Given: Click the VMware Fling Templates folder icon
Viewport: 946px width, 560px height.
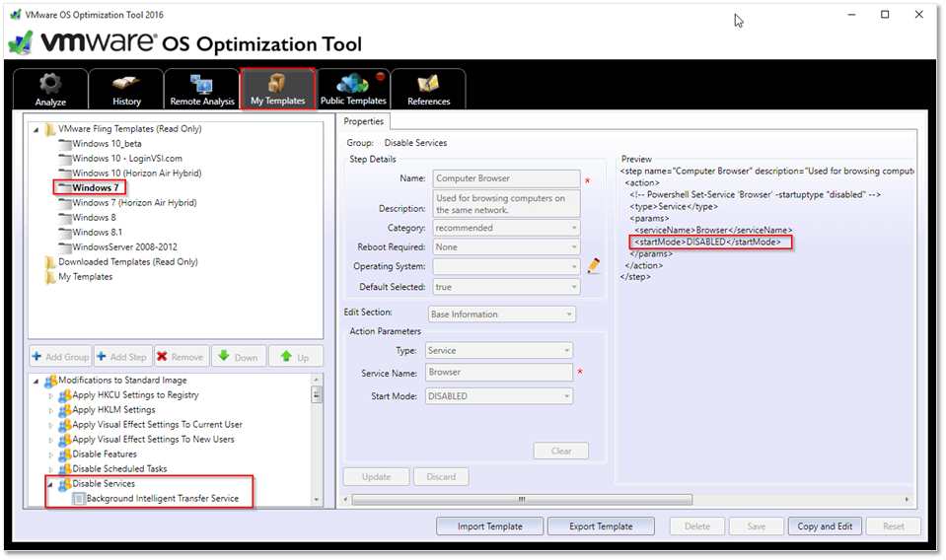Looking at the screenshot, I should point(50,129).
